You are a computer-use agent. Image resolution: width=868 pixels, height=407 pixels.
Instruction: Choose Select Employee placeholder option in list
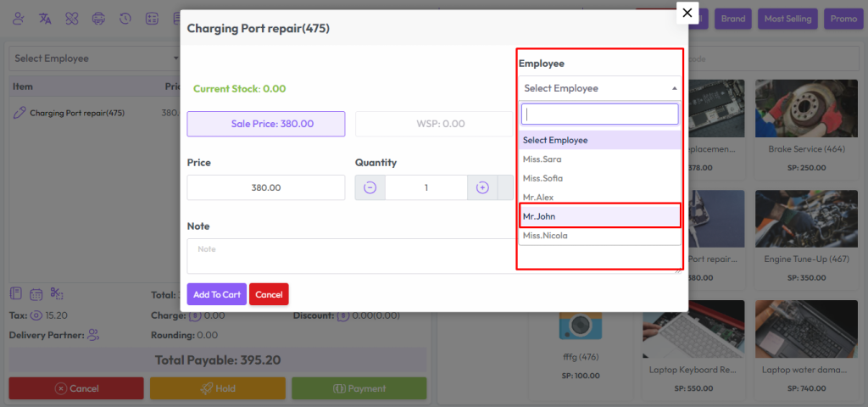tap(600, 140)
